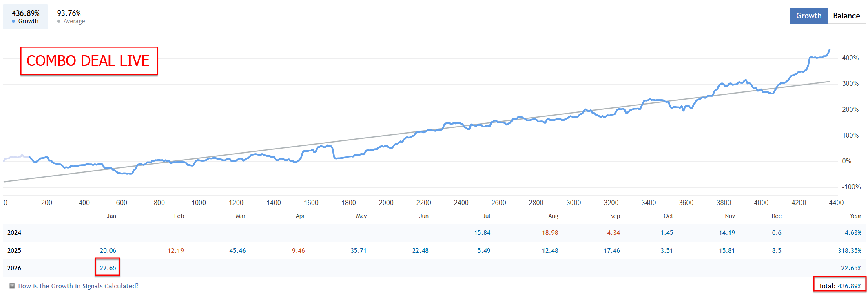Toggle the 436.89% Growth series legend
This screenshot has height=294, width=868.
(x=25, y=17)
